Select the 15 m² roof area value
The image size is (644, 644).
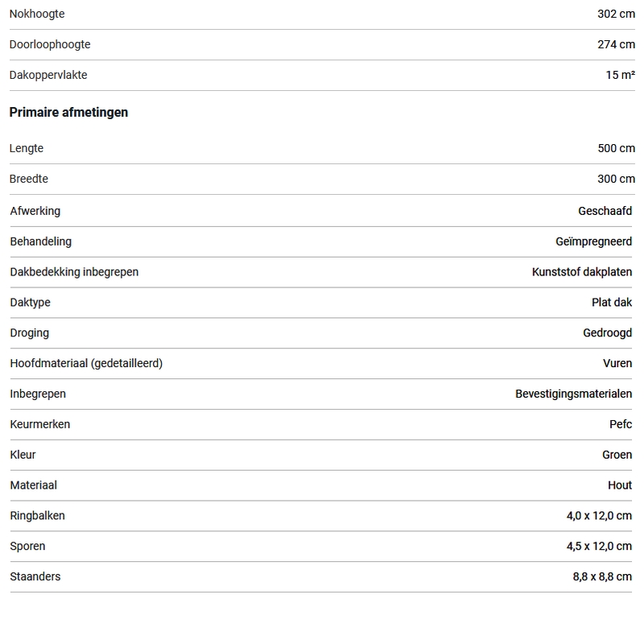[620, 76]
